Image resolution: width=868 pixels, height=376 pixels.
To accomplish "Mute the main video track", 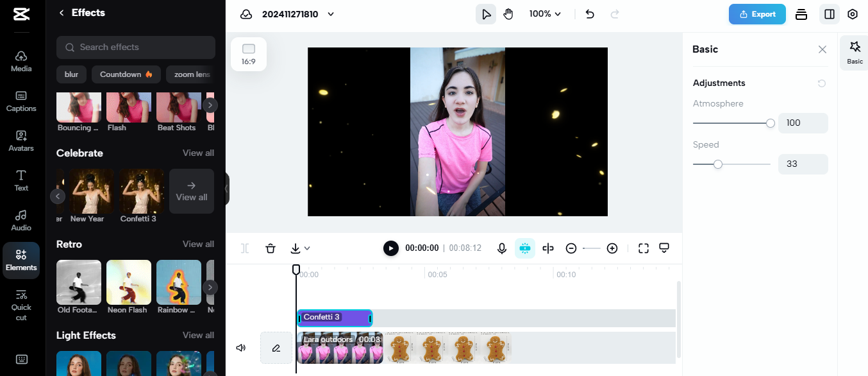I will (241, 348).
